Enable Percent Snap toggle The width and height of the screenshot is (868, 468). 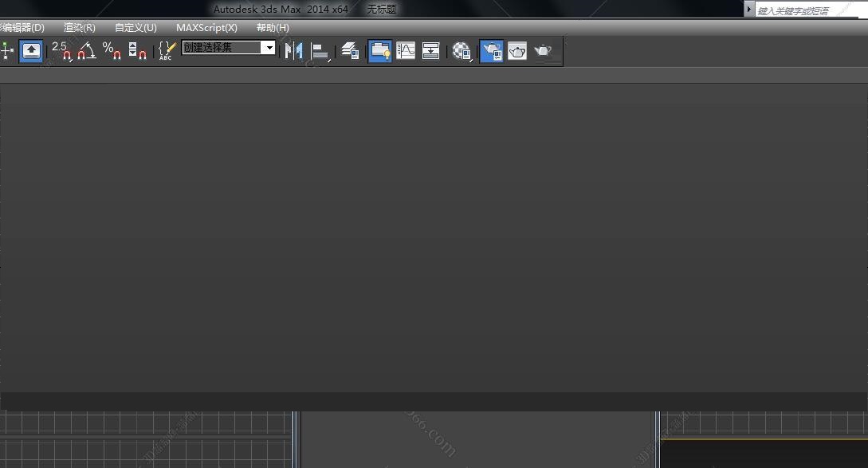[112, 51]
